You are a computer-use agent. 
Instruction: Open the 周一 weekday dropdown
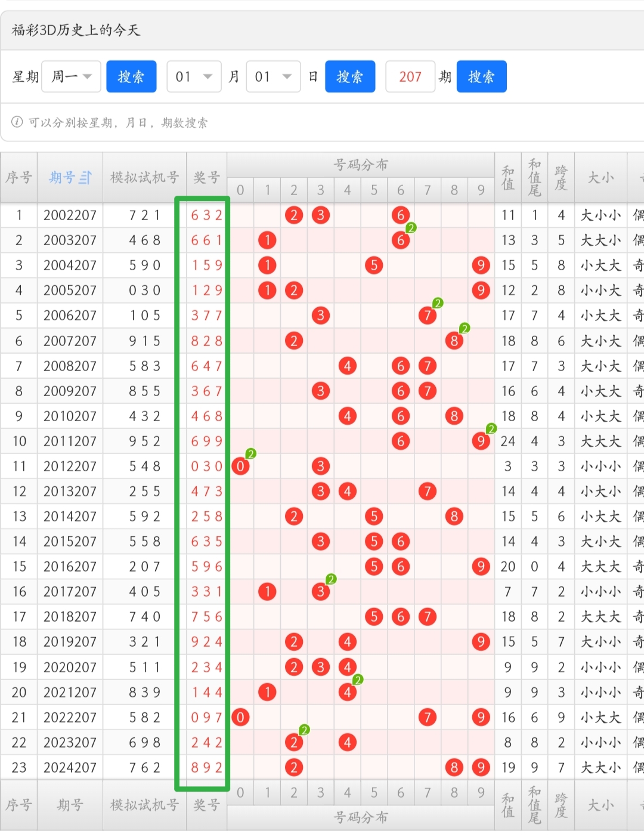pyautogui.click(x=71, y=76)
